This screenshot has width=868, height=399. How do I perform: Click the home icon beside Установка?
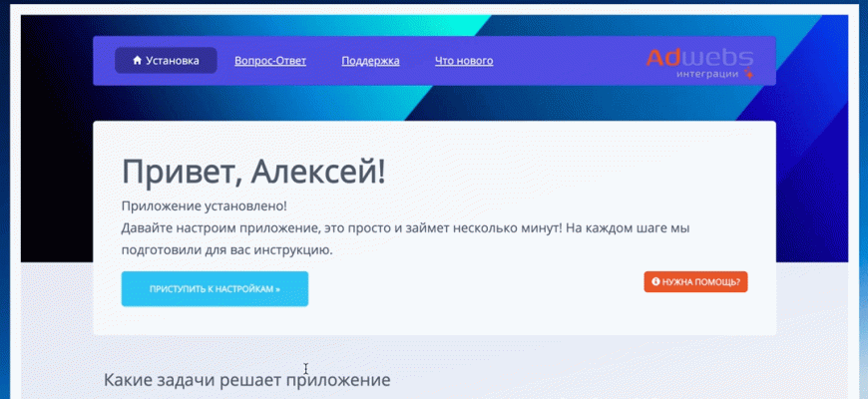click(x=137, y=61)
